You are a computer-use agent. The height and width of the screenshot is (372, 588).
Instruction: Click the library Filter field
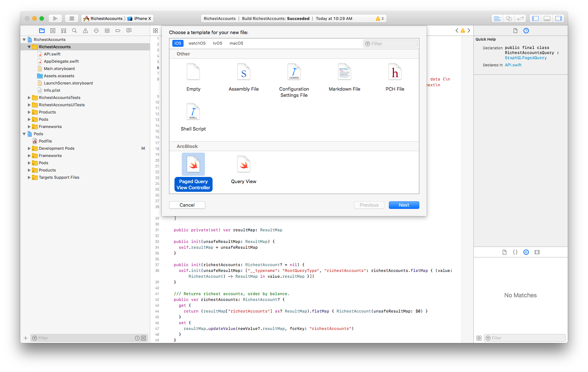pyautogui.click(x=525, y=338)
